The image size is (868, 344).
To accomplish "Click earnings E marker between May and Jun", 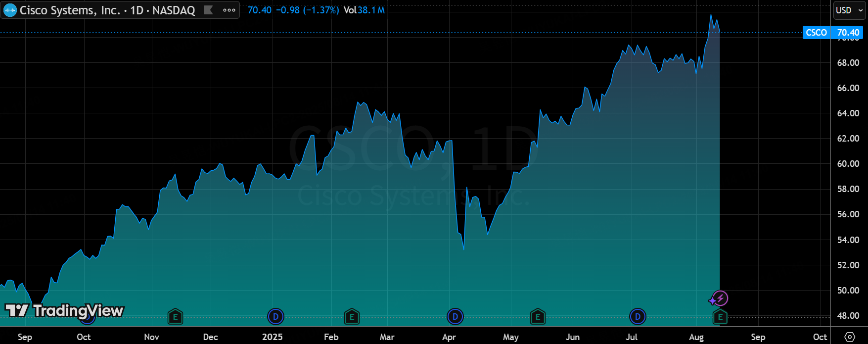I will coord(538,317).
